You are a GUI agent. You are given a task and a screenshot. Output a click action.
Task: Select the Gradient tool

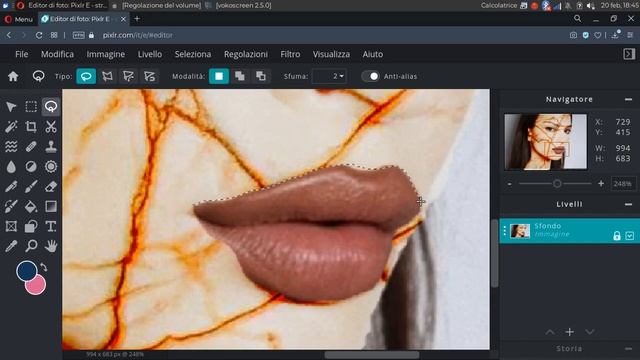[51, 207]
